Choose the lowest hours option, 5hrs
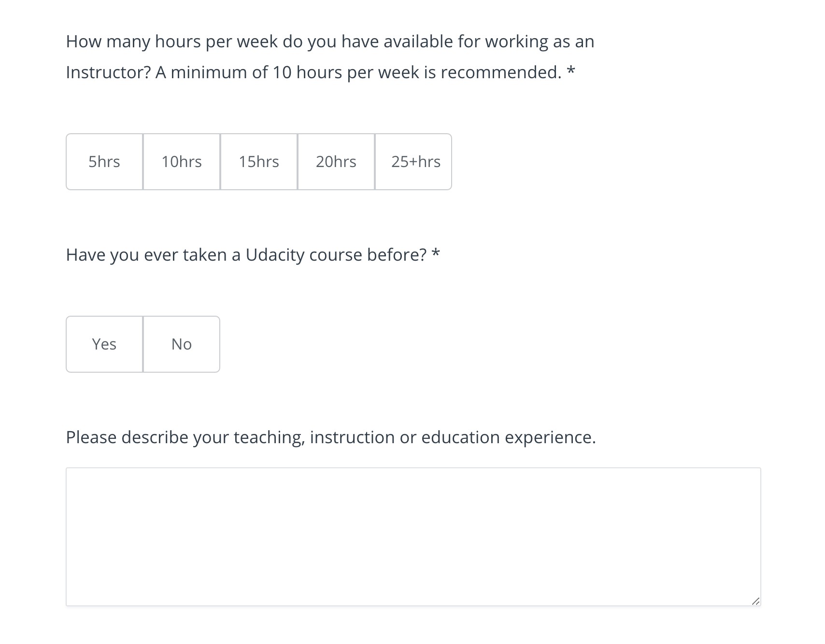 (x=104, y=162)
